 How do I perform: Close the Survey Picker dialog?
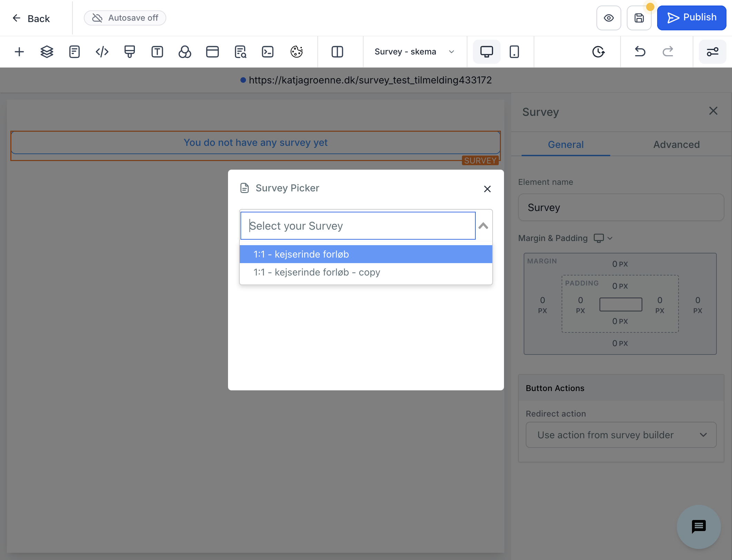coord(487,189)
